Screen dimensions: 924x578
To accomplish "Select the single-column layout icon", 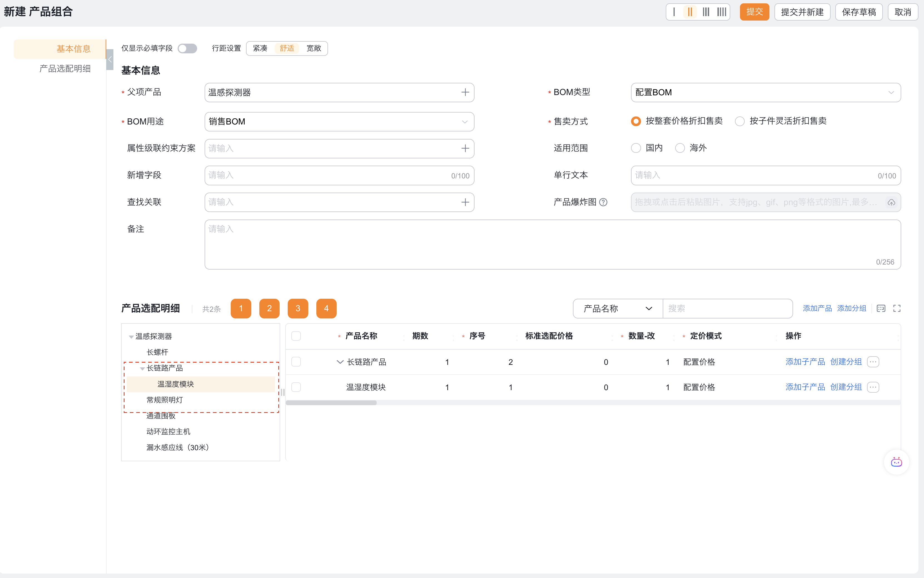I will [674, 12].
